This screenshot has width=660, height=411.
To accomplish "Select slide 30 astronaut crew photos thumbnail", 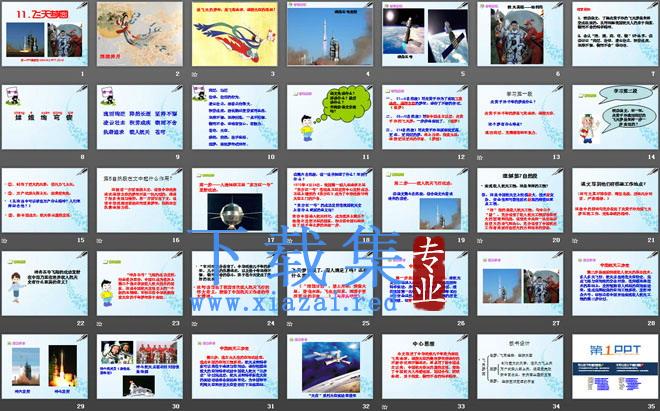I will coord(140,366).
